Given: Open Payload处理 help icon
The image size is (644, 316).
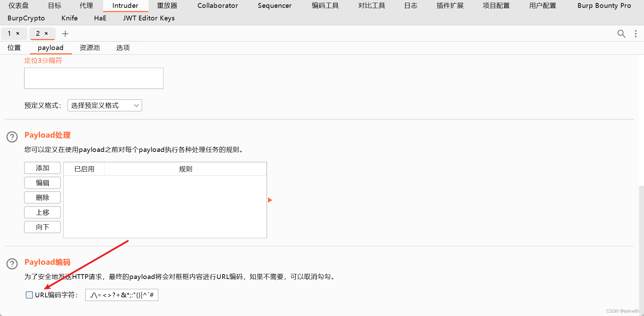Looking at the screenshot, I should coord(12,137).
